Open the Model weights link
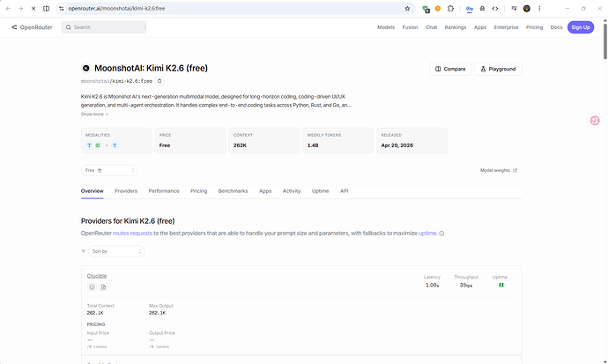608x364 pixels. (499, 171)
